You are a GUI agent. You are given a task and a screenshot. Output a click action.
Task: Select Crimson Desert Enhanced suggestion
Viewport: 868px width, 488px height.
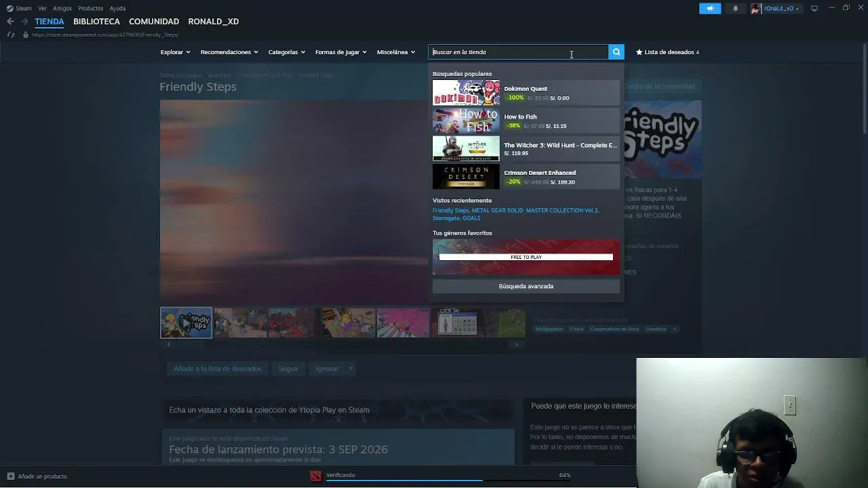click(526, 177)
